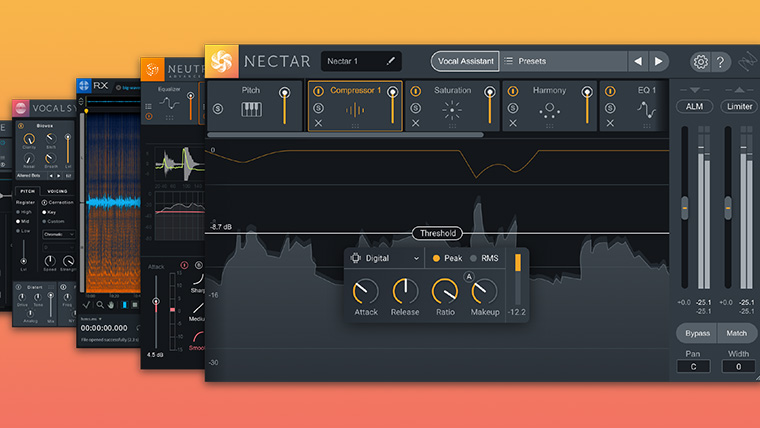Screen dimensions: 760x428
Task: Enable the Limiter button
Action: 739,106
